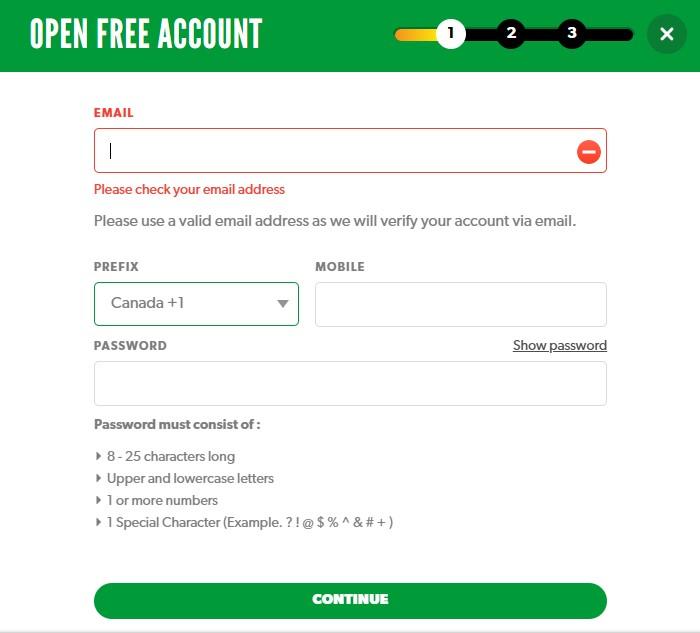Focus the Email input field
This screenshot has height=633, width=700.
350,150
